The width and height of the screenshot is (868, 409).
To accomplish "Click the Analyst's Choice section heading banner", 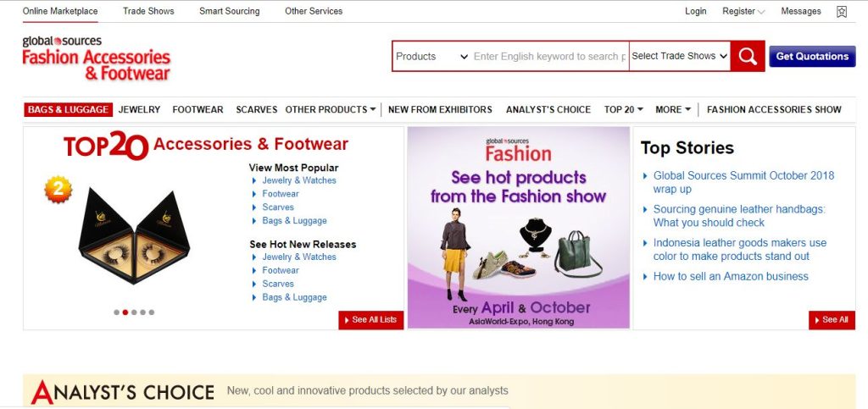I will click(x=439, y=391).
